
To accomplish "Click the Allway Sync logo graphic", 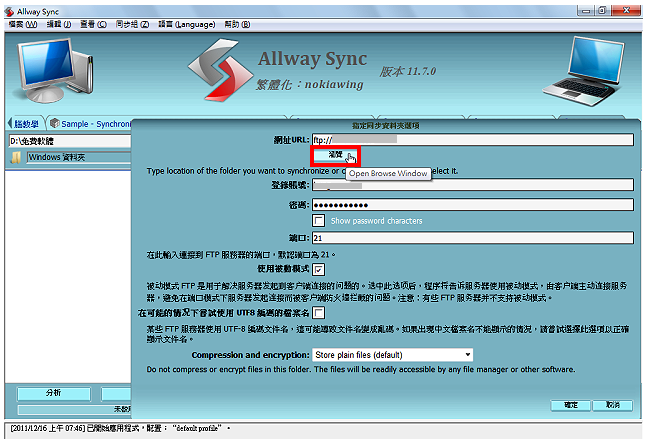I will pyautogui.click(x=220, y=70).
